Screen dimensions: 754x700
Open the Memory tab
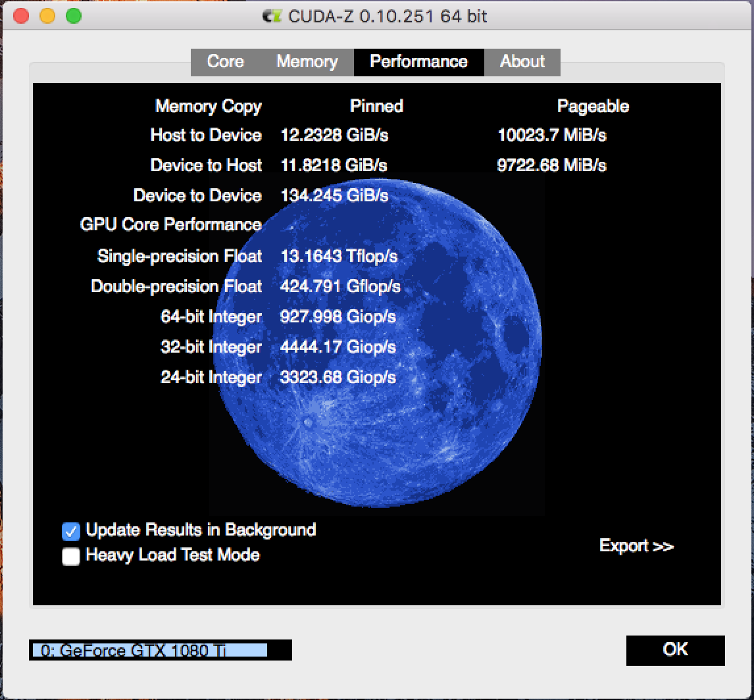coord(307,62)
